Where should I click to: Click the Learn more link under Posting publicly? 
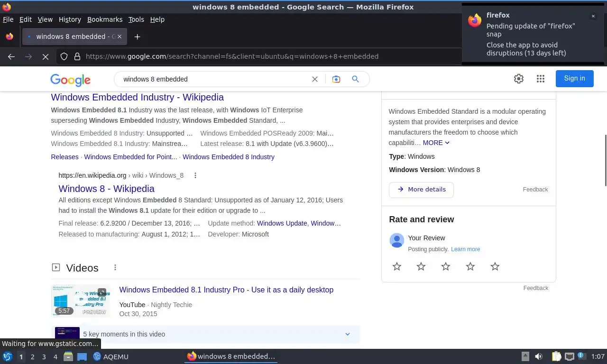[465, 249]
